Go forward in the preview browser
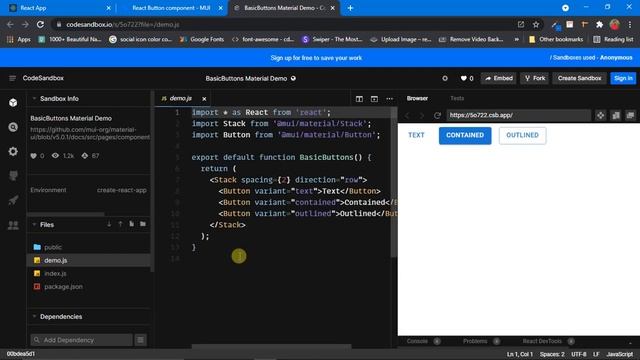Image resolution: width=640 pixels, height=360 pixels. pos(422,116)
